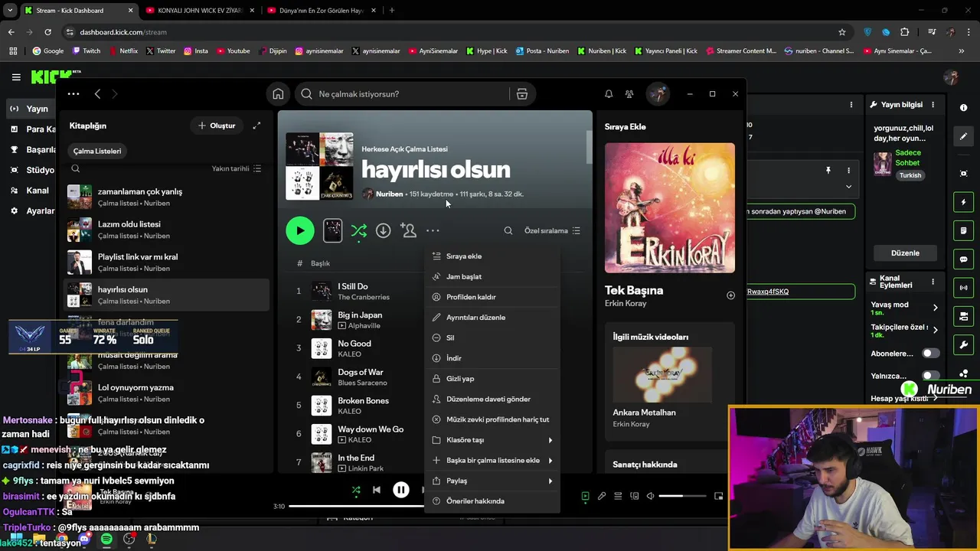Mute Spotify volume speaker icon

(x=651, y=496)
